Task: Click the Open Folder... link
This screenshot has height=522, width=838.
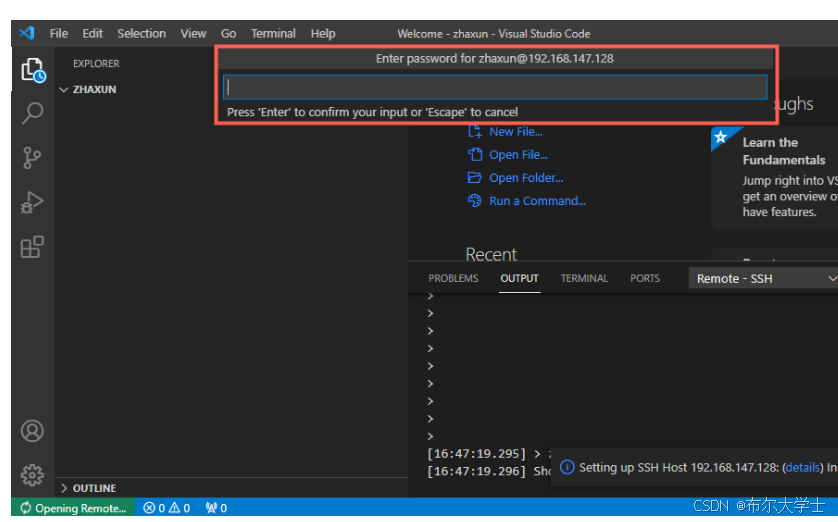Action: [526, 177]
